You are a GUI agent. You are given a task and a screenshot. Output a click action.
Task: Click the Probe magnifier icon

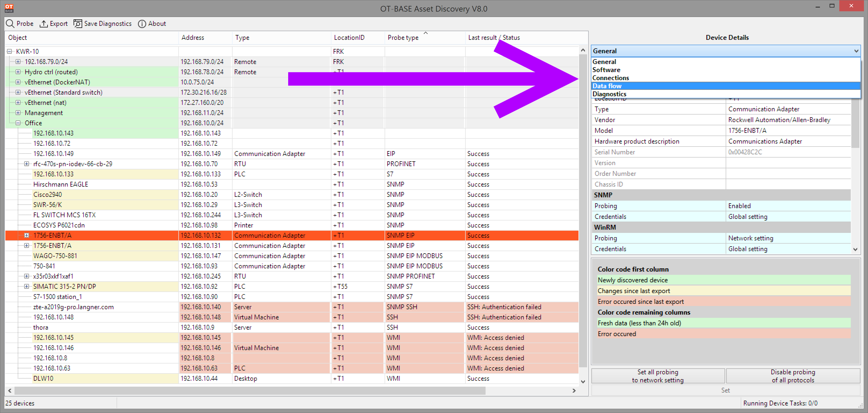10,24
